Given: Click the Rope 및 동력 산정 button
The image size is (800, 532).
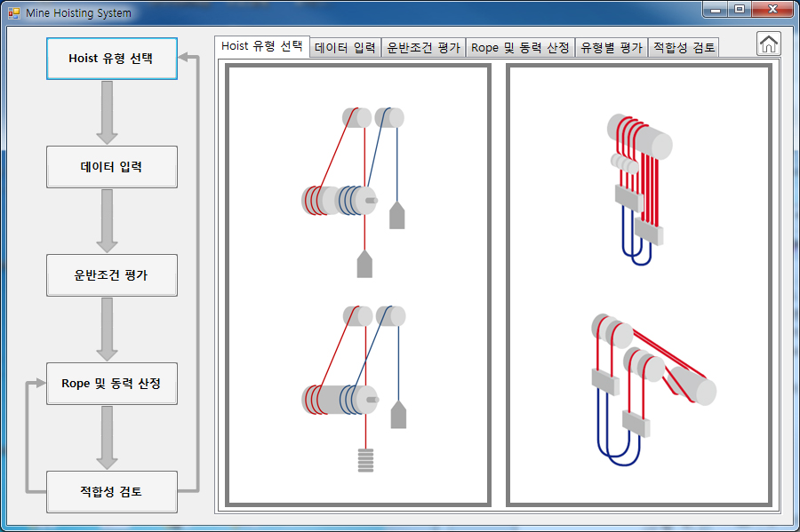Looking at the screenshot, I should tap(111, 384).
